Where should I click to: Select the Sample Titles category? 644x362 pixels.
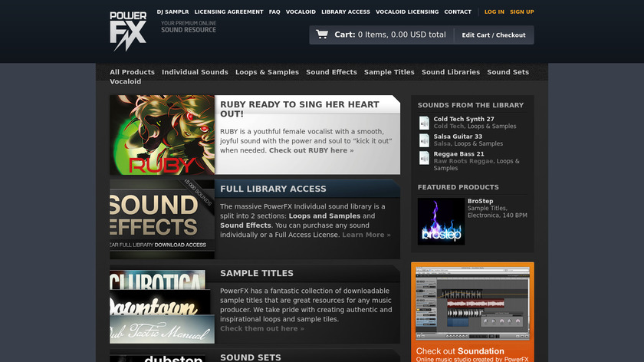point(389,72)
